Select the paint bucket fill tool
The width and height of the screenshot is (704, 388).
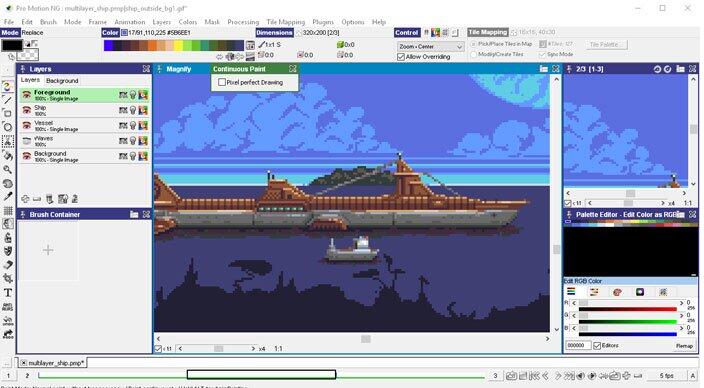coord(8,155)
